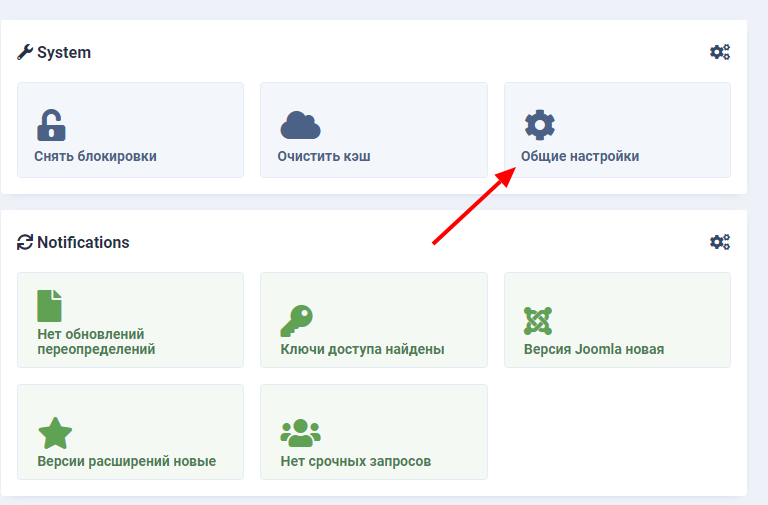Click the Notifications panel heading text
The image size is (768, 505).
(83, 242)
